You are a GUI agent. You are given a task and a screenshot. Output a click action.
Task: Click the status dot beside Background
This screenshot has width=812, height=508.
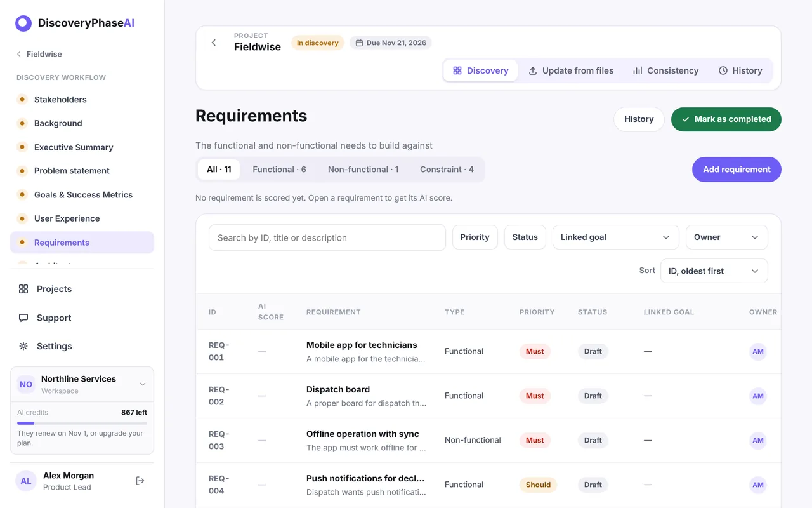pyautogui.click(x=22, y=123)
